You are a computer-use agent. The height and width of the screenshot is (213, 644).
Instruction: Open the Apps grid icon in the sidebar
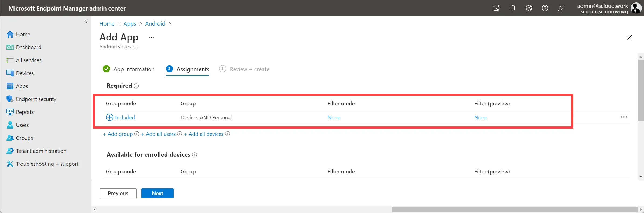tap(10, 86)
